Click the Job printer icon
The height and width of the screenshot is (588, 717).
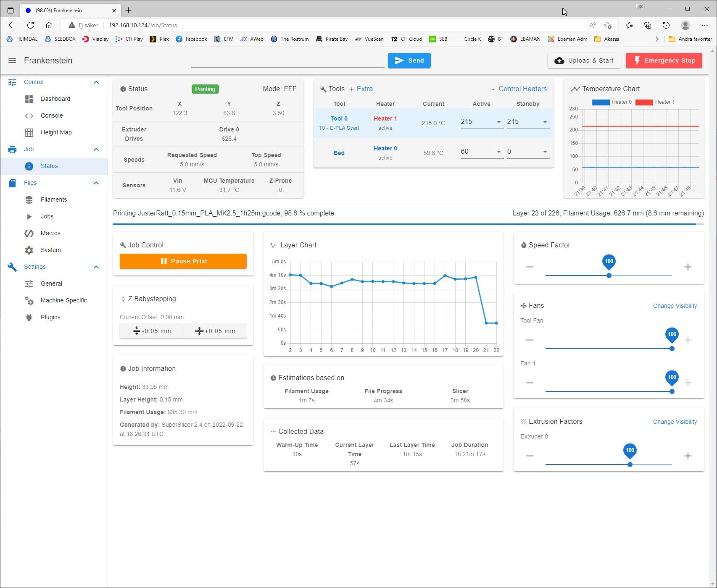click(12, 149)
